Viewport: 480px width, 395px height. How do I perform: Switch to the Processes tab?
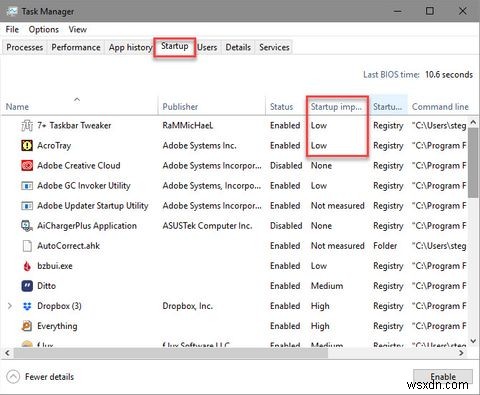pos(25,47)
